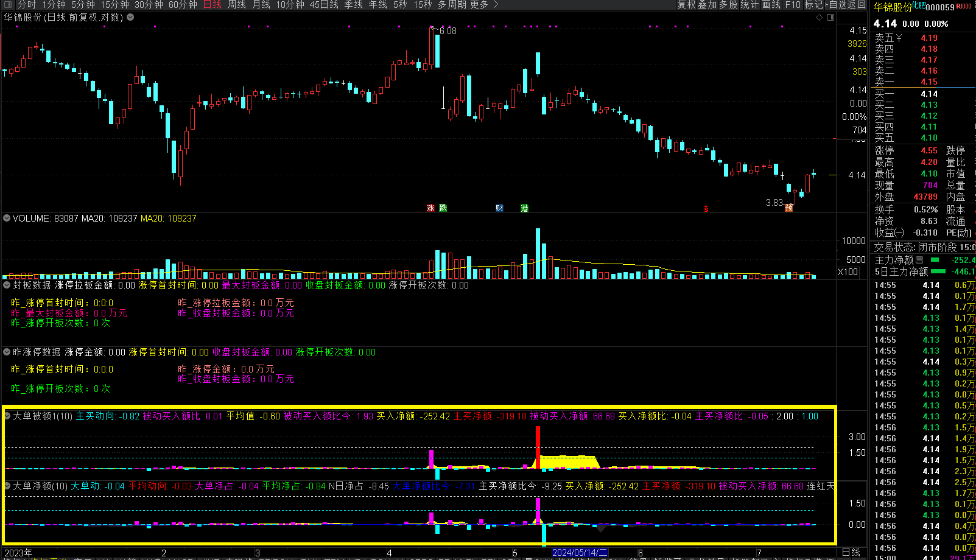This screenshot has height=560, width=976.
Task: Click the panel layout icon at top-left
Action: (x=7, y=5)
